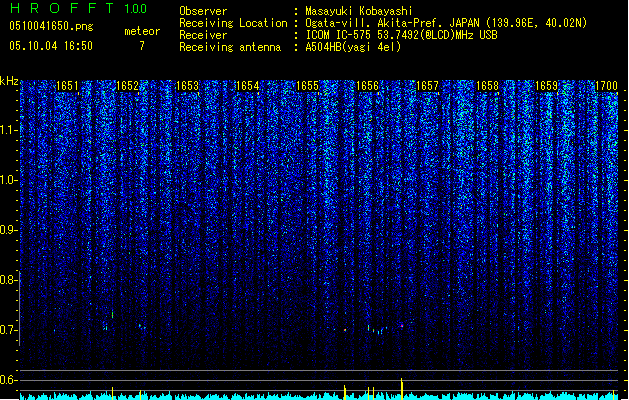The width and height of the screenshot is (629, 400).
Task: Click the HROFFT 1.0.0 title text
Action: point(78,8)
